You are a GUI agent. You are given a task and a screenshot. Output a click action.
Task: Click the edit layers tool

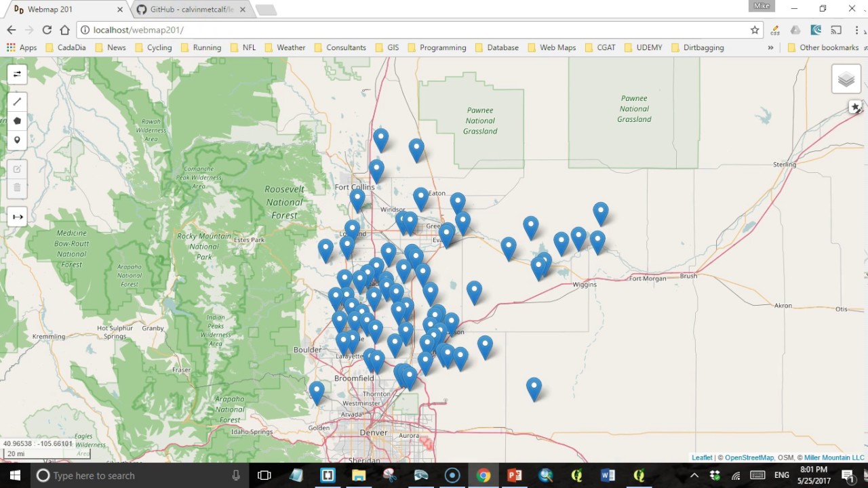coord(17,169)
